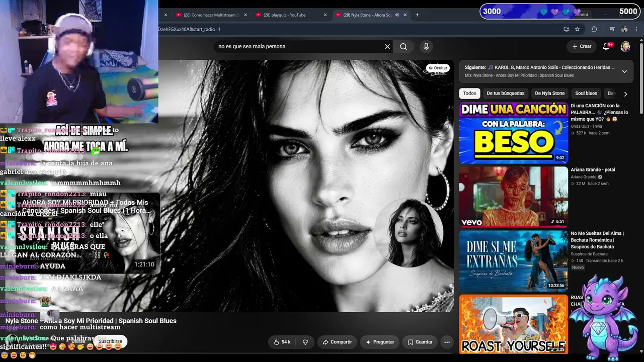
Task: Close the Como hacer Multistream tab
Action: click(x=246, y=15)
